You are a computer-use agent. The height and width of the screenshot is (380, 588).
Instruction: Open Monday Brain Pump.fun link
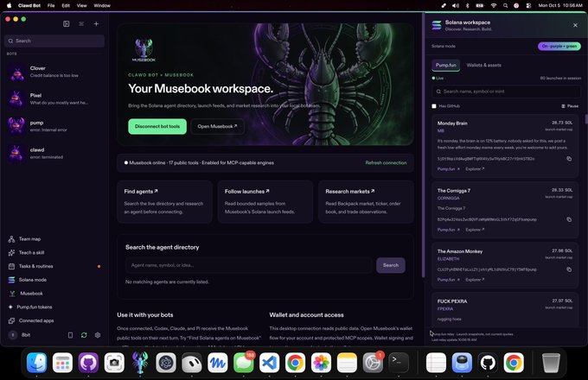click(x=449, y=169)
